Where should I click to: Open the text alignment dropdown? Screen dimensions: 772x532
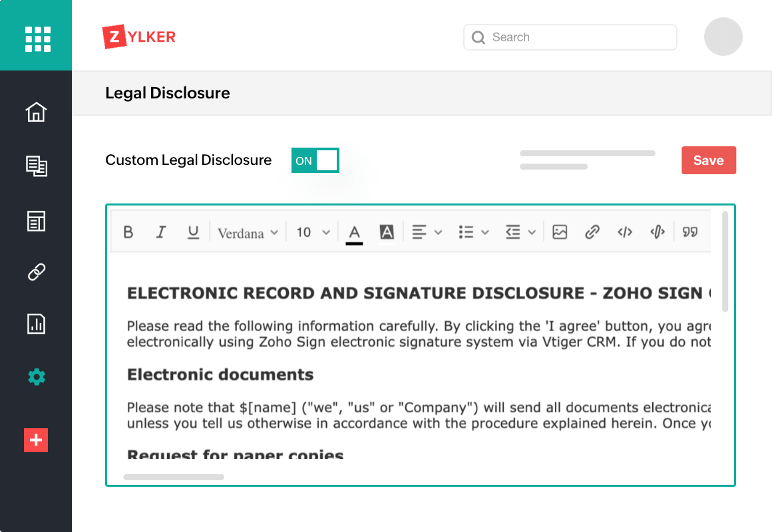click(x=426, y=231)
